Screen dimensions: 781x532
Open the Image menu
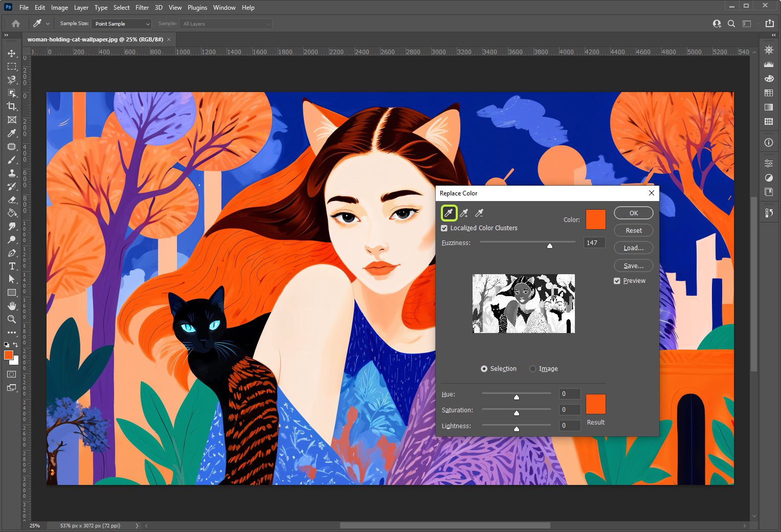[59, 8]
